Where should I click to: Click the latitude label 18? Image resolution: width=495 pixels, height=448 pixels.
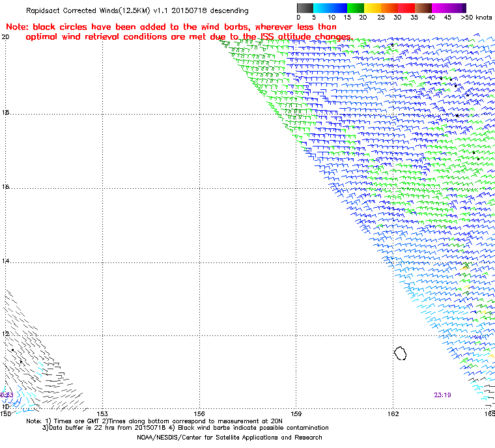(5, 113)
